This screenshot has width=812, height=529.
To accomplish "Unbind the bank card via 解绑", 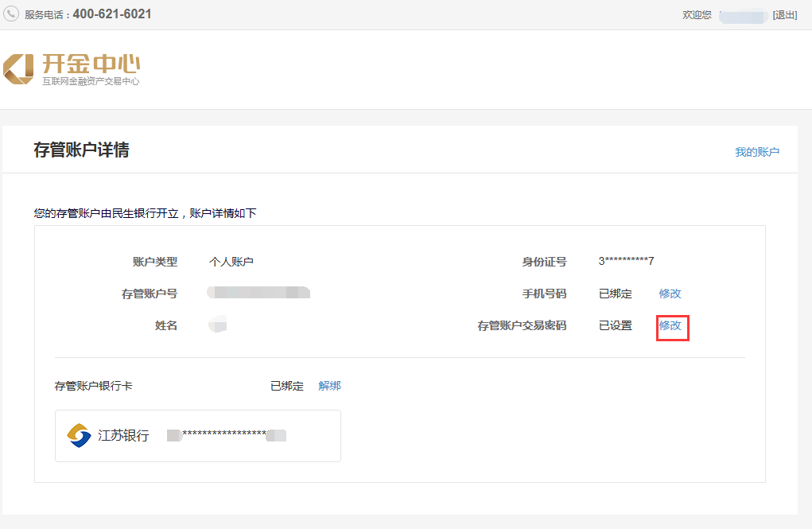I will [329, 386].
